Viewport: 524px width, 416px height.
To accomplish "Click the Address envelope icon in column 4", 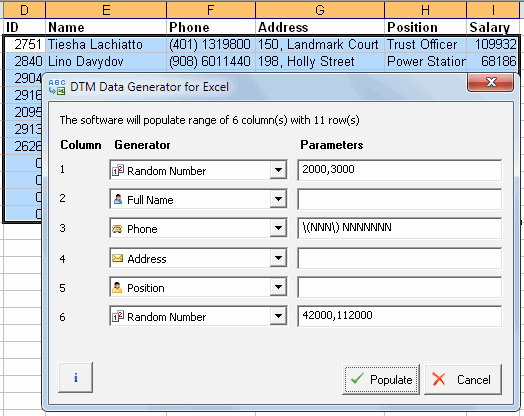I will [x=117, y=258].
